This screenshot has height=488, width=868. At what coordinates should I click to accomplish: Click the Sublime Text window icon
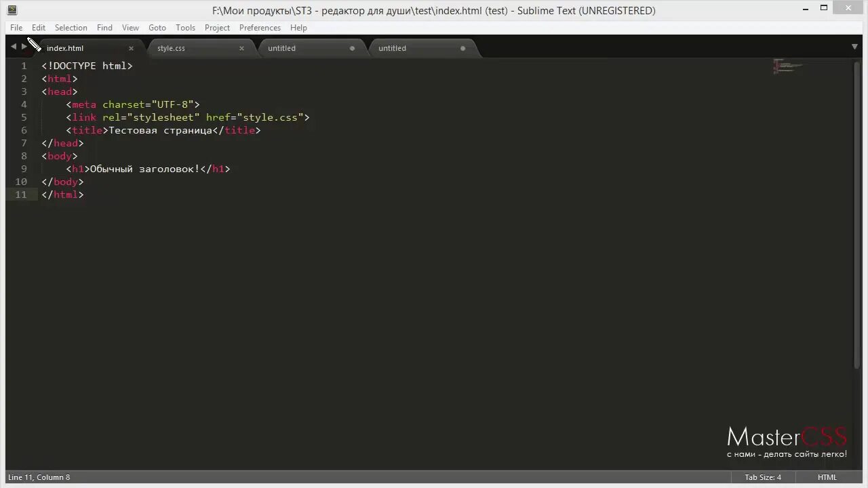pos(12,9)
